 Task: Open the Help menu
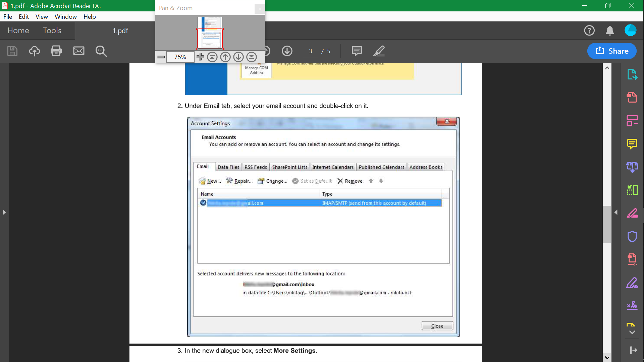coord(90,16)
